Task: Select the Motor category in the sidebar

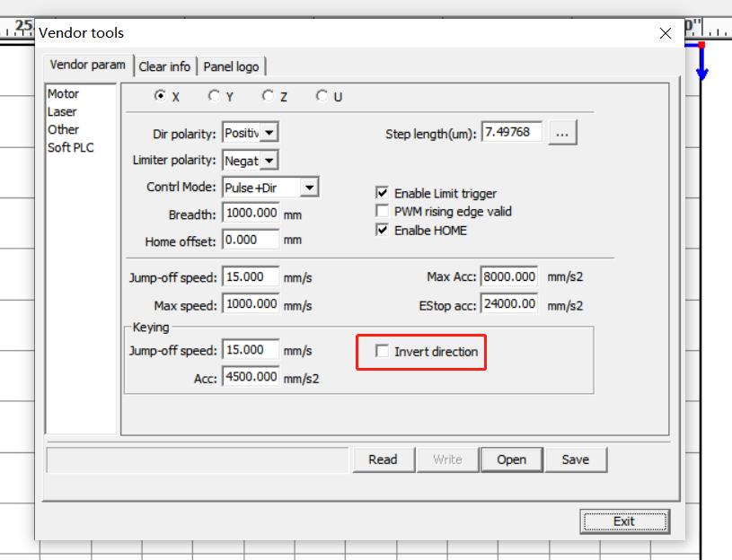Action: [x=62, y=92]
